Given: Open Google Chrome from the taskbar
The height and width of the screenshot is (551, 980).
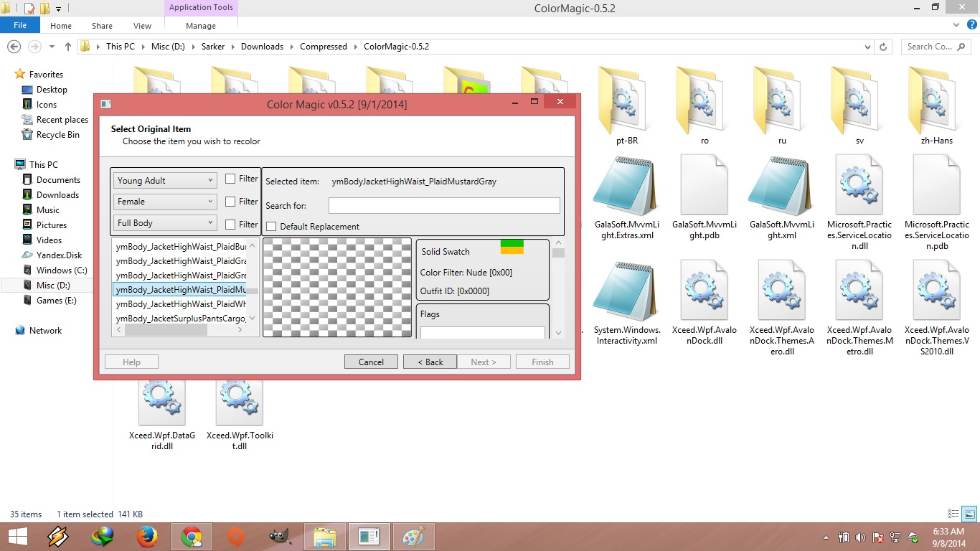Looking at the screenshot, I should pos(192,537).
